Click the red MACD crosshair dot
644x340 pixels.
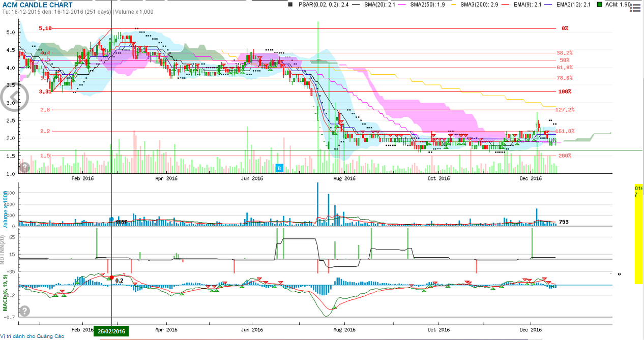pyautogui.click(x=111, y=277)
